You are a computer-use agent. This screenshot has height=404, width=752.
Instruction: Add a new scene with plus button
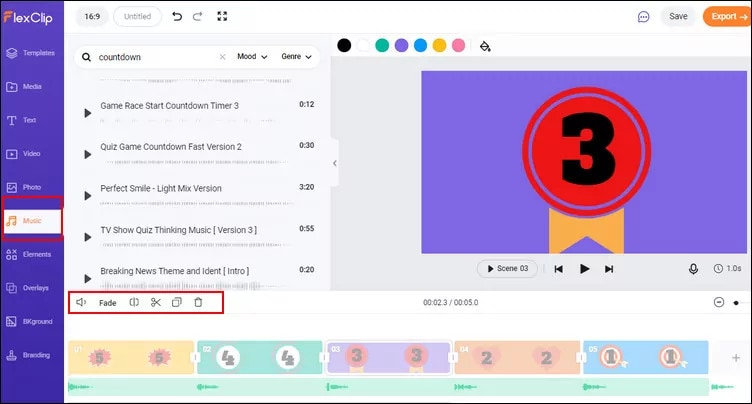736,357
